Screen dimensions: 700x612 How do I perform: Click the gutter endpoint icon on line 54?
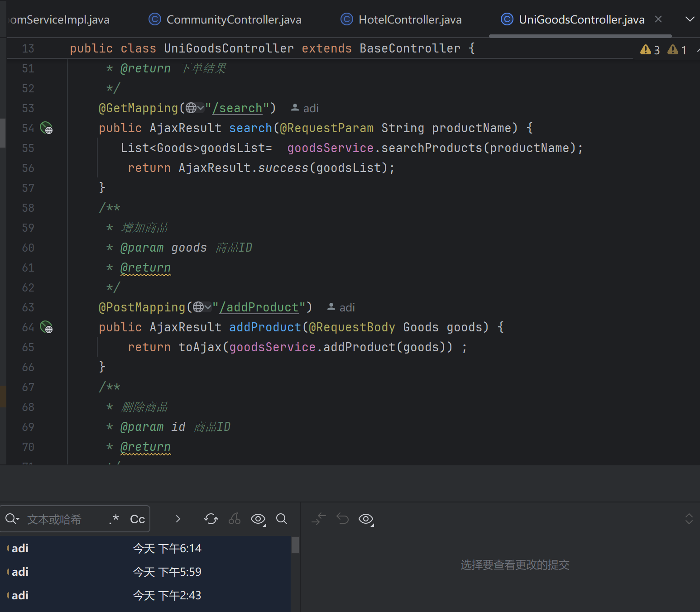pyautogui.click(x=46, y=128)
